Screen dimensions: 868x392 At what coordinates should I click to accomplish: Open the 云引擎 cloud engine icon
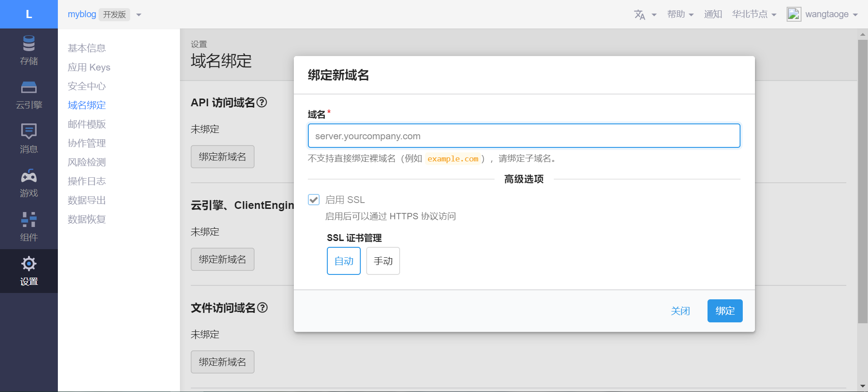click(29, 87)
